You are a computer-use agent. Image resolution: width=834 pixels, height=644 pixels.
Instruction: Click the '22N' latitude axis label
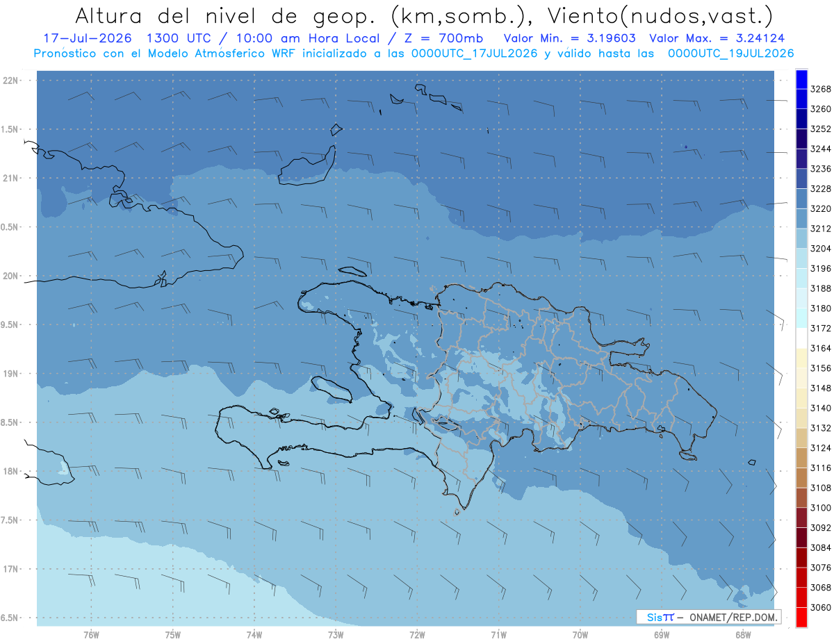click(11, 81)
